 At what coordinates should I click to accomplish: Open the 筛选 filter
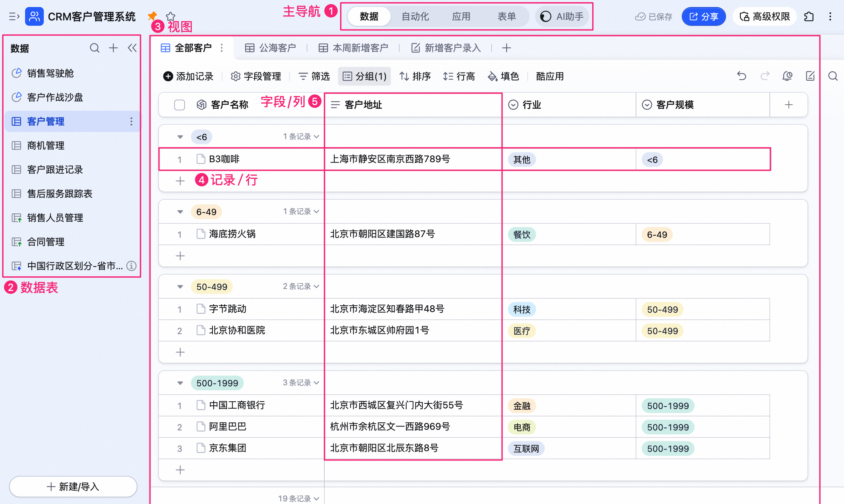314,76
